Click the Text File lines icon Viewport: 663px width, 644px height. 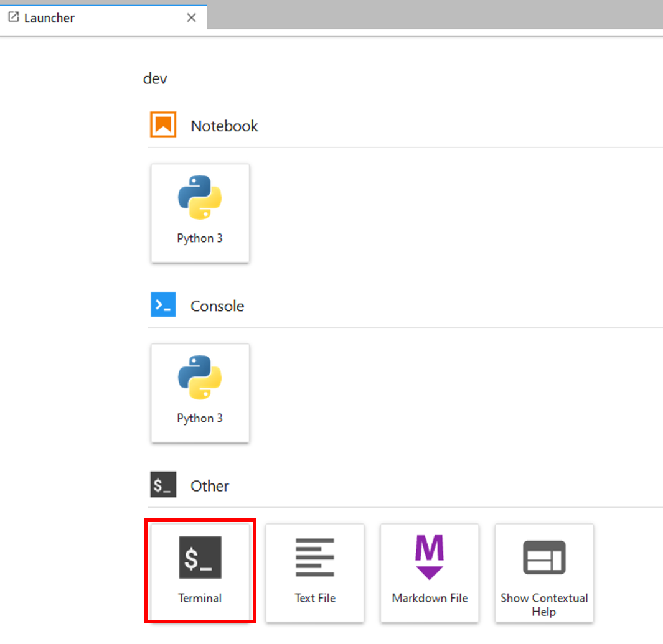click(314, 557)
